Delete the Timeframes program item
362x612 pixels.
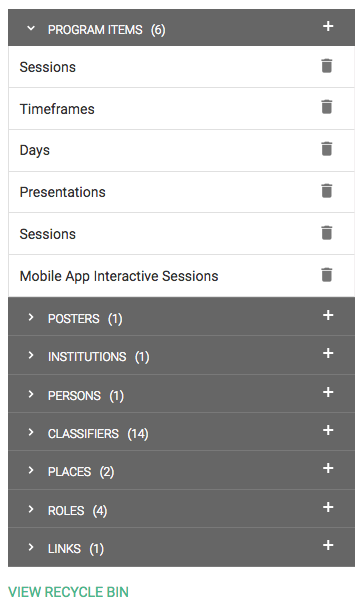[326, 107]
